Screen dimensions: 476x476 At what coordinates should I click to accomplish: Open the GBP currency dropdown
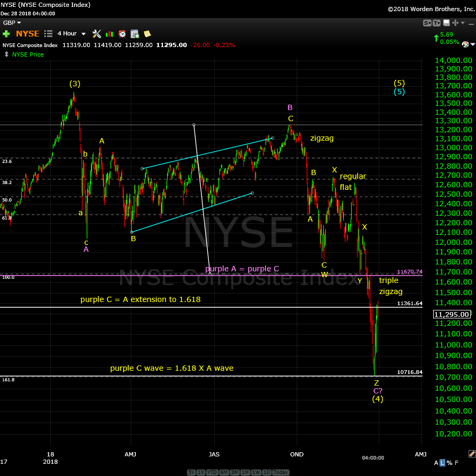pos(12,23)
